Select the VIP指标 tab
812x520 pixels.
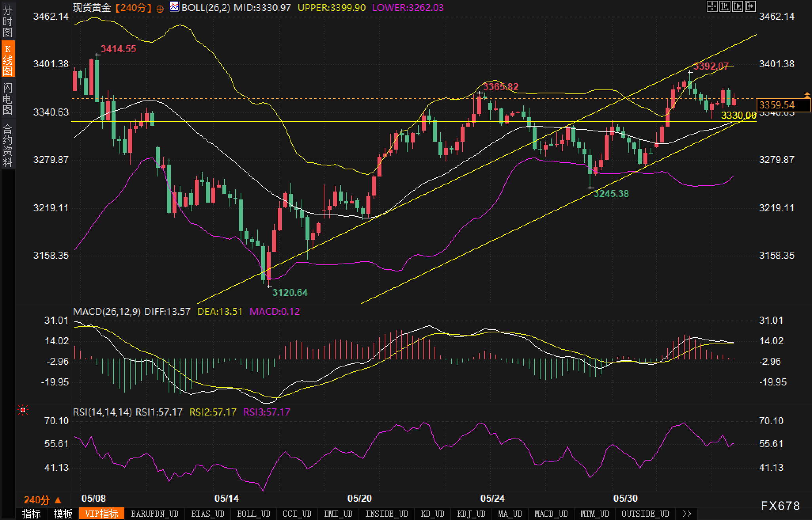coord(102,514)
